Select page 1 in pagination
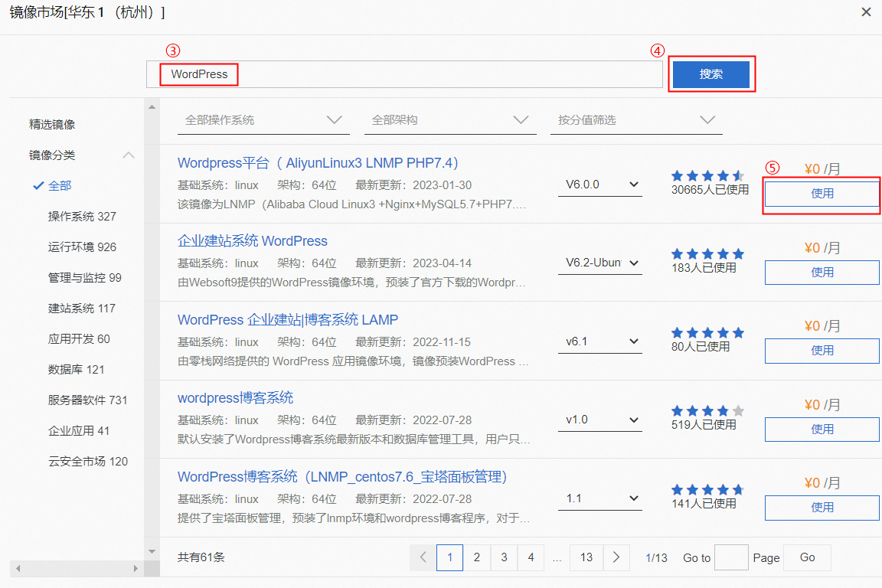Viewport: 882px width, 588px height. (x=450, y=557)
